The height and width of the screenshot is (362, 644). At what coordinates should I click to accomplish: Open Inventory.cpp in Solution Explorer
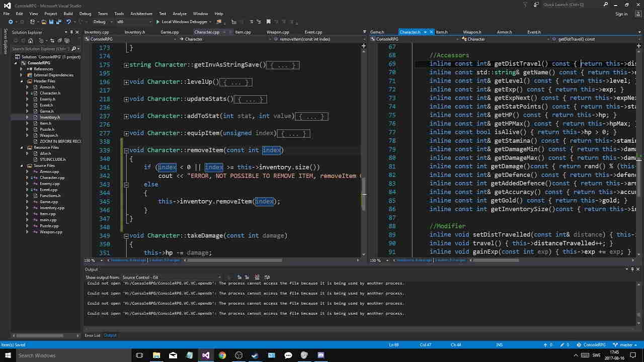click(x=52, y=208)
